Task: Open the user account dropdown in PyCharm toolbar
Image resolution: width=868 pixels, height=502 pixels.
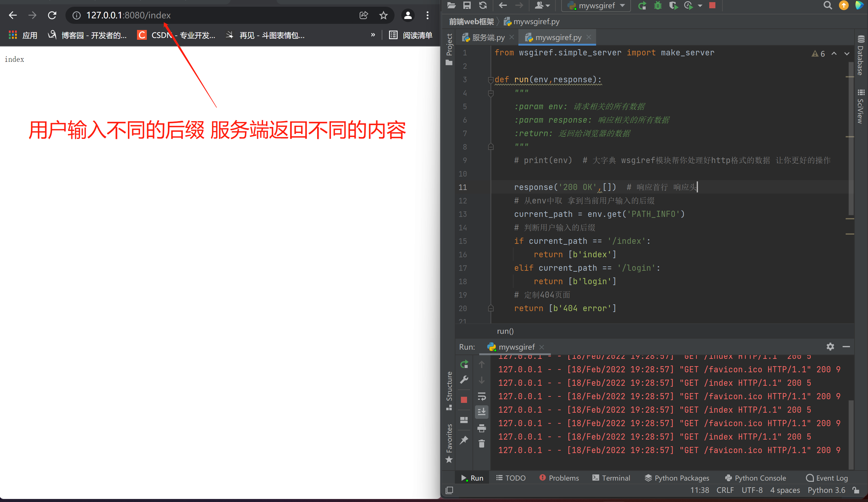Action: point(542,6)
